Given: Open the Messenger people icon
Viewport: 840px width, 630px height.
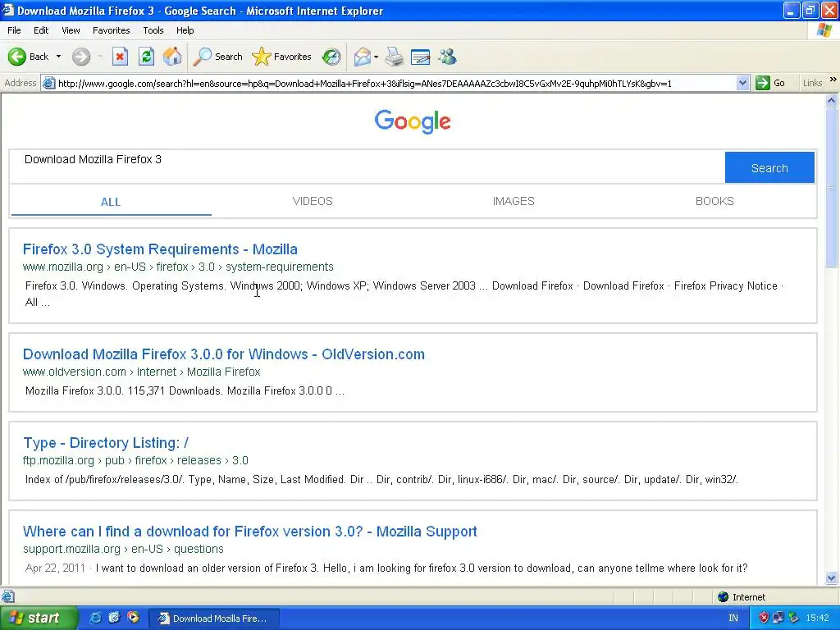Looking at the screenshot, I should coord(447,57).
